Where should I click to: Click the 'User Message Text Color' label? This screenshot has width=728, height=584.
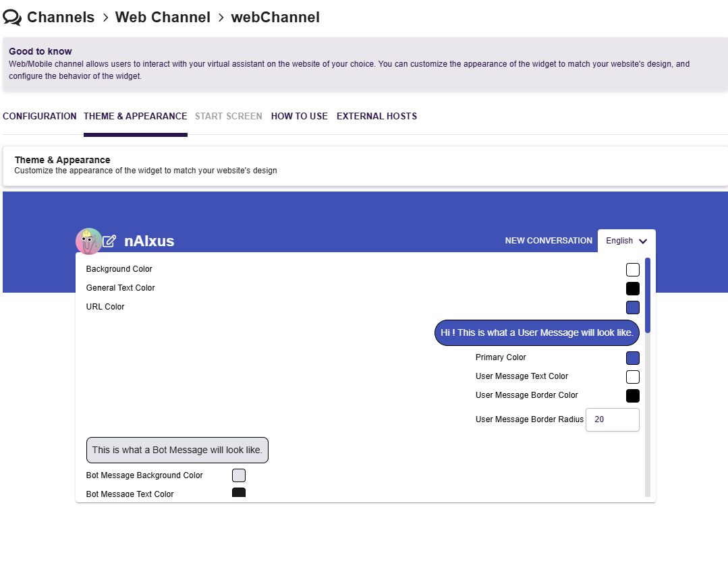click(x=522, y=376)
